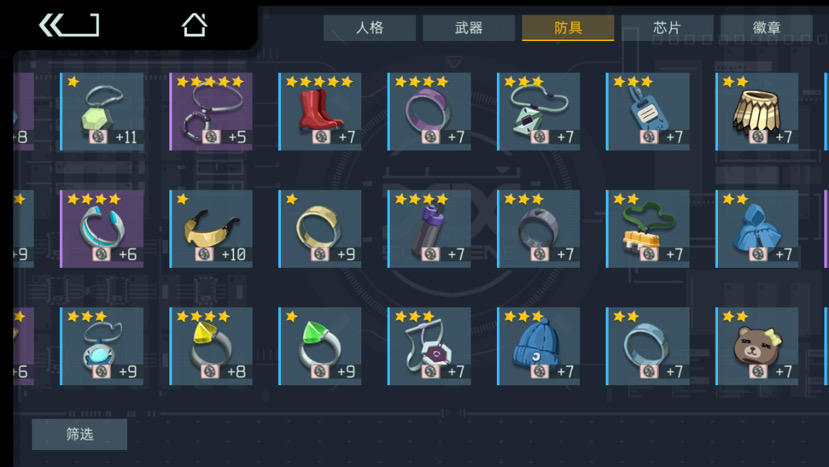Pick the yellow gem ring +8 item
This screenshot has width=829, height=467.
211,346
